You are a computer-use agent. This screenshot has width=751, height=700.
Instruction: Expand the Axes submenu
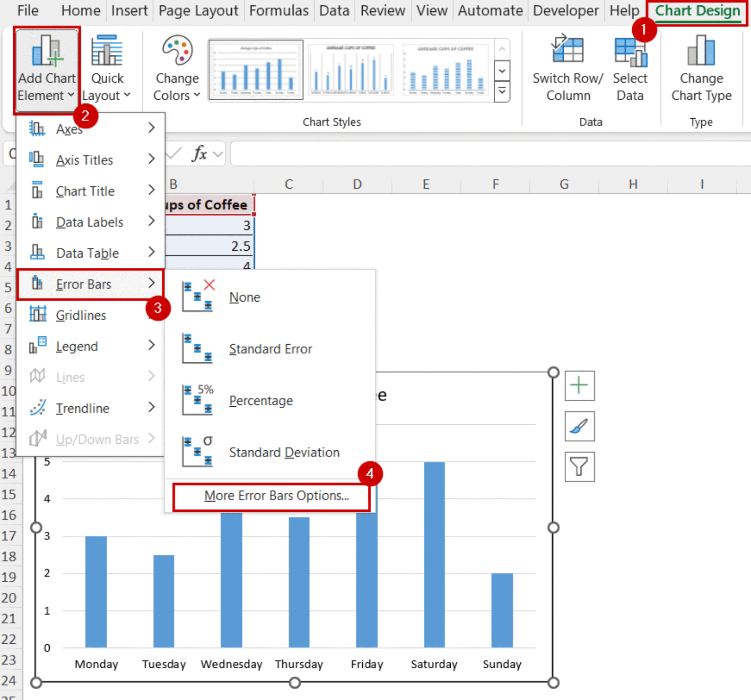point(69,129)
